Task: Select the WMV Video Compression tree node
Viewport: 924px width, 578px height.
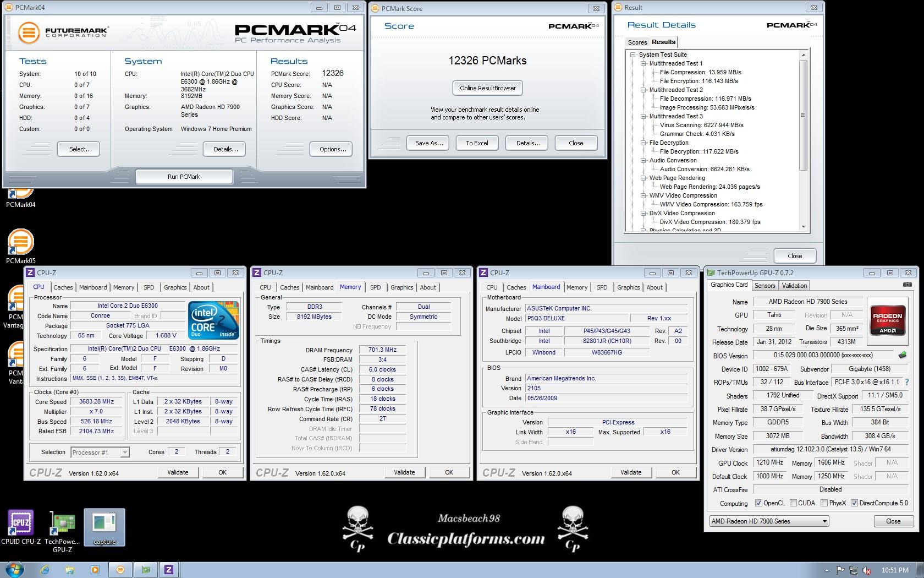Action: tap(683, 195)
